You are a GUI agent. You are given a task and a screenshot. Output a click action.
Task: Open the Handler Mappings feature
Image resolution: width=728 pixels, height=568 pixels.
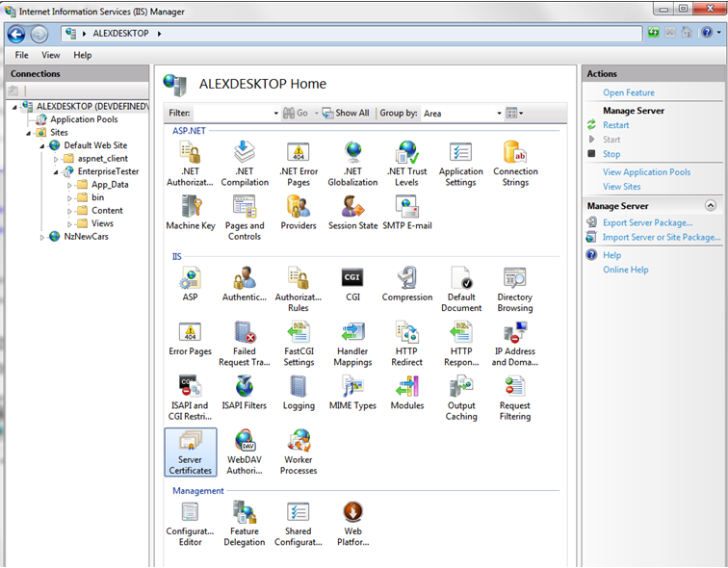pyautogui.click(x=352, y=344)
